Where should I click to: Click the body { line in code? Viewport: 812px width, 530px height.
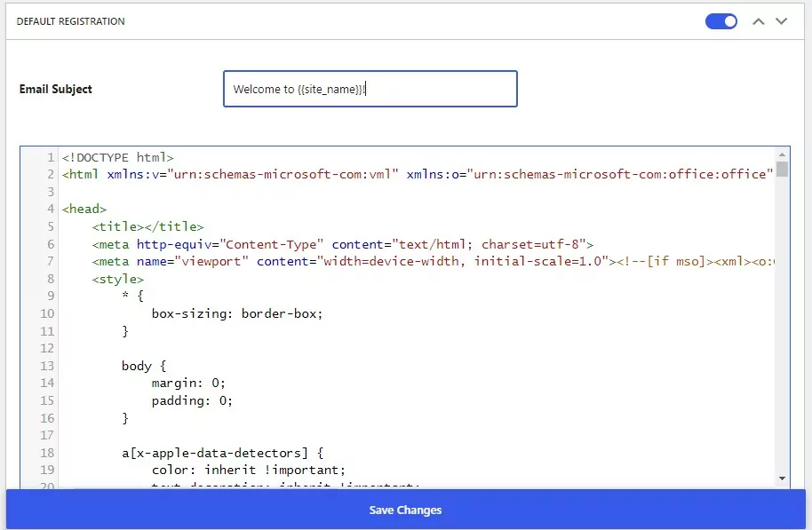click(144, 366)
